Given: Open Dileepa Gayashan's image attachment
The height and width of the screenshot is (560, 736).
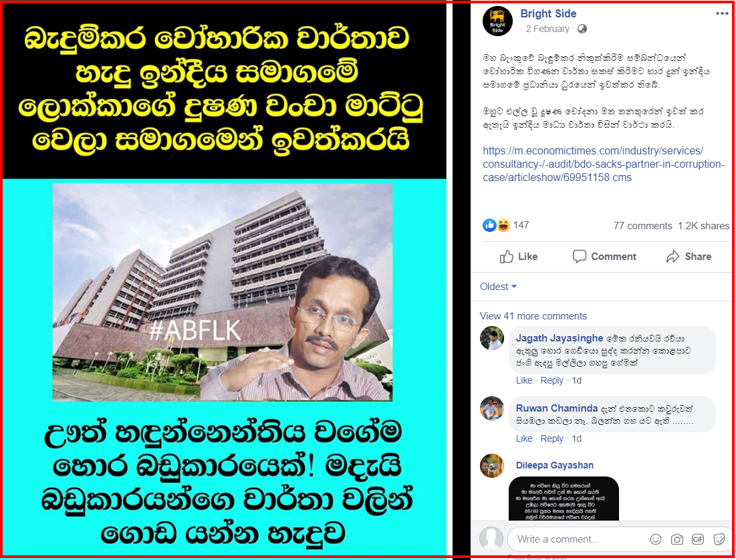Looking at the screenshot, I should coord(564,499).
